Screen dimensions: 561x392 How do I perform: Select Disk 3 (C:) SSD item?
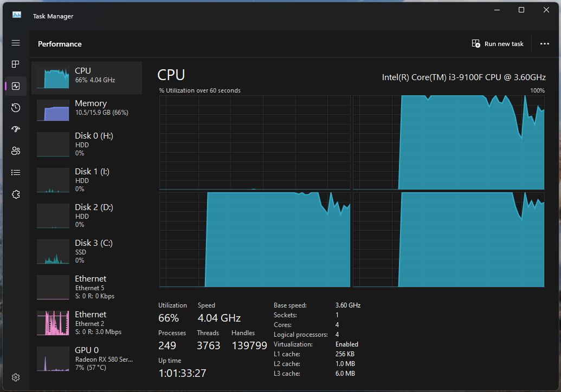[87, 251]
